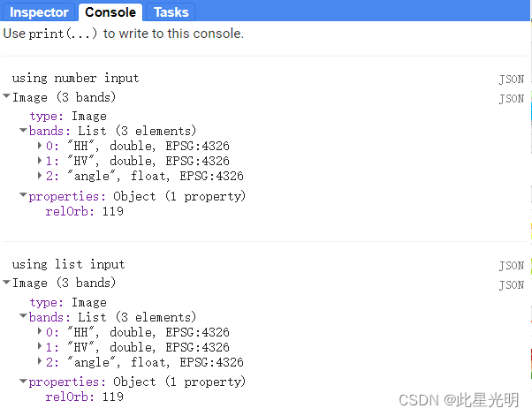Collapse the second bands list
The height and width of the screenshot is (416, 532).
coord(24,317)
